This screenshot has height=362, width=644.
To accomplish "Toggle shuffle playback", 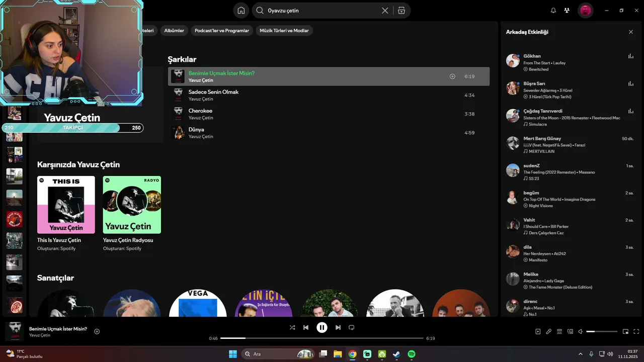I will (x=292, y=327).
